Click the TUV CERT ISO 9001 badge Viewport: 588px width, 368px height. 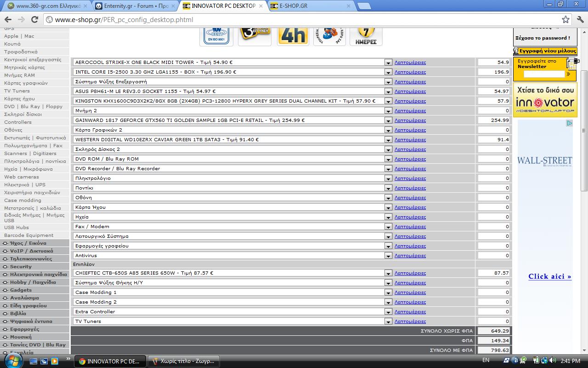[x=216, y=36]
